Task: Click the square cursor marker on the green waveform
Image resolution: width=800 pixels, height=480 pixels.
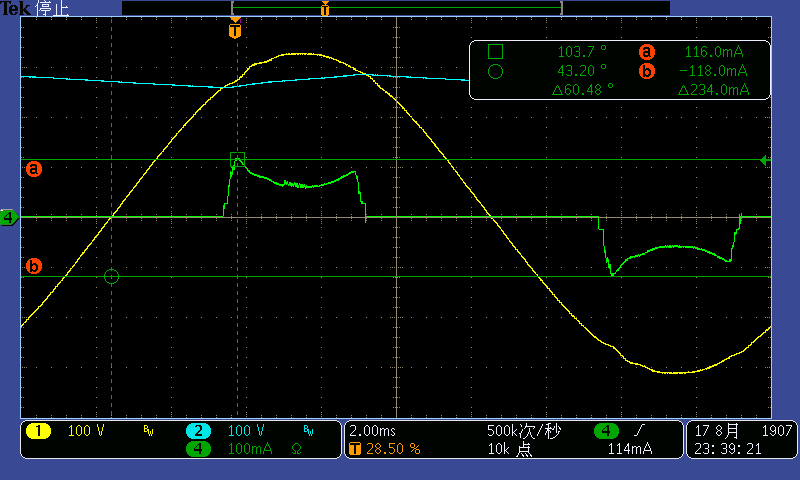Action: coord(237,159)
